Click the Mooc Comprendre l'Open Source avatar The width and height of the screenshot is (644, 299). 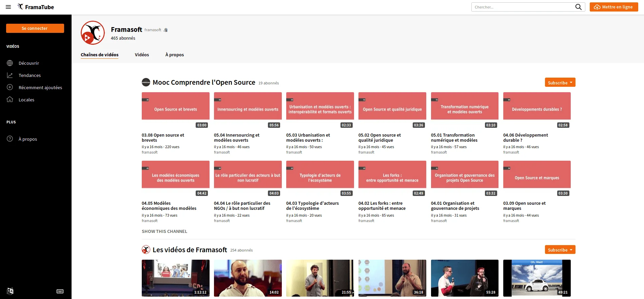(146, 82)
